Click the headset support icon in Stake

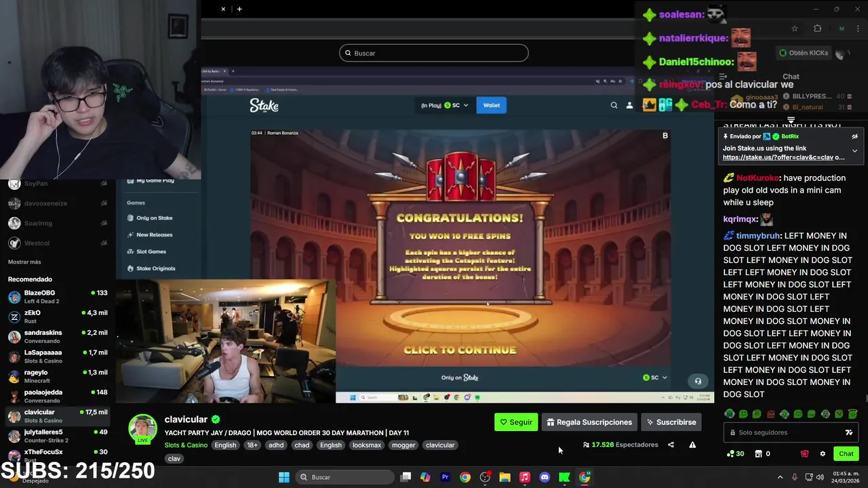click(698, 381)
